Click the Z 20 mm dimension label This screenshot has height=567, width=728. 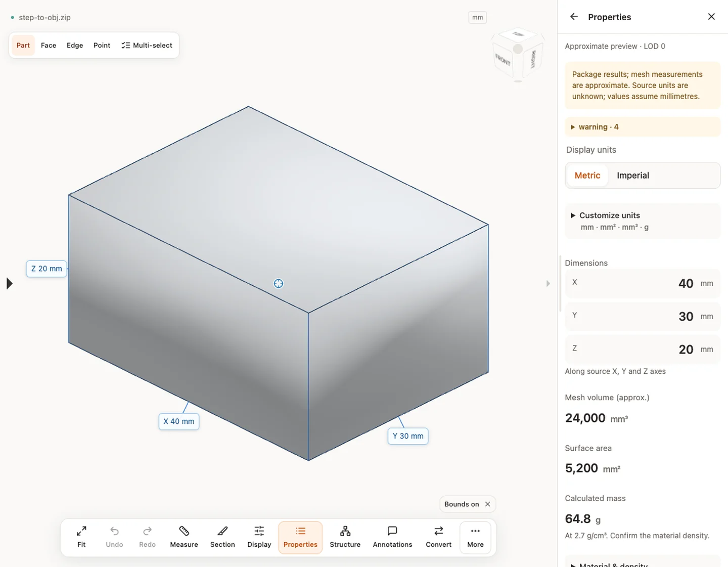[x=47, y=269]
